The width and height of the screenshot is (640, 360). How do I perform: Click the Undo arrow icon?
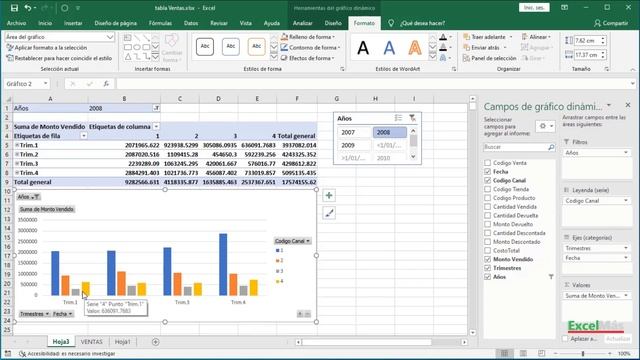(28, 8)
